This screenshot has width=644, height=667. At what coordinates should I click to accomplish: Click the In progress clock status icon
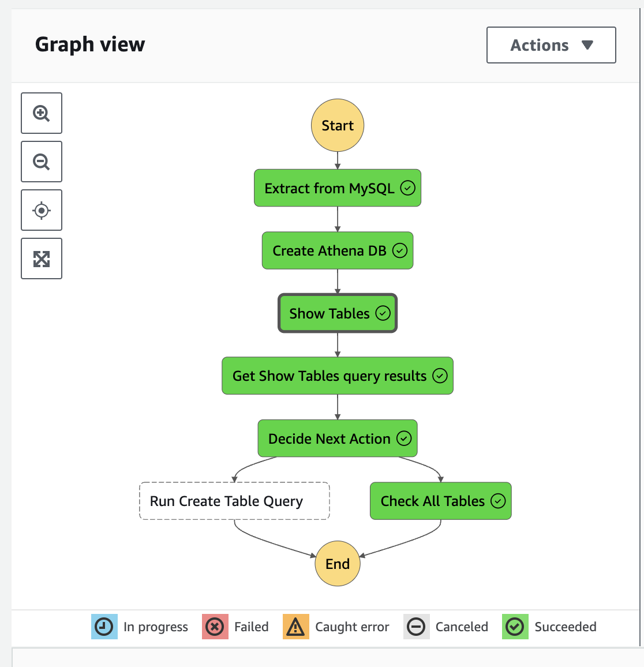[103, 627]
